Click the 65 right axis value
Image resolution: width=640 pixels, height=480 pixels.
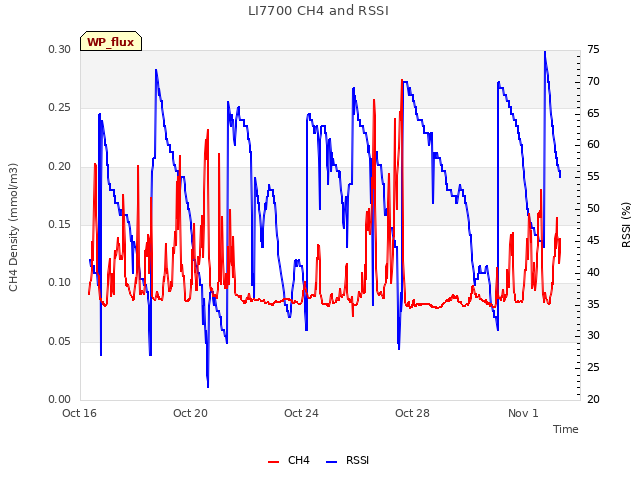593,113
